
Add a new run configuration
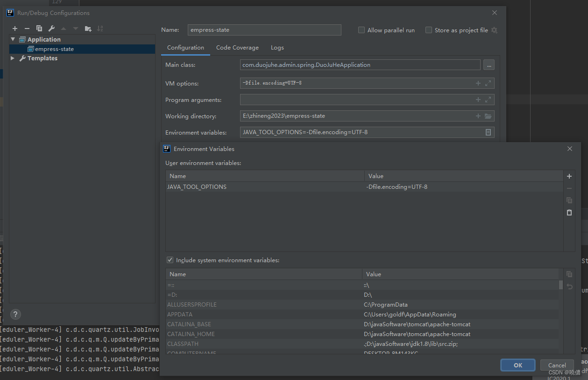tap(14, 28)
